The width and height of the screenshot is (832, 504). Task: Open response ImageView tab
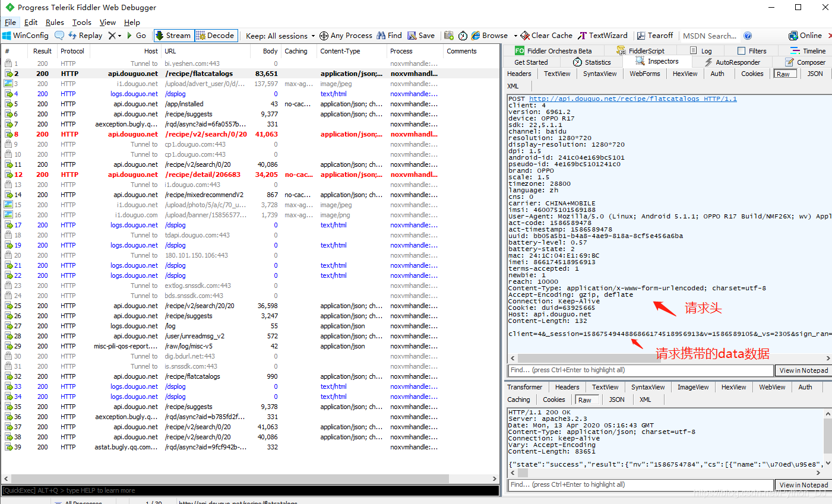pyautogui.click(x=694, y=387)
